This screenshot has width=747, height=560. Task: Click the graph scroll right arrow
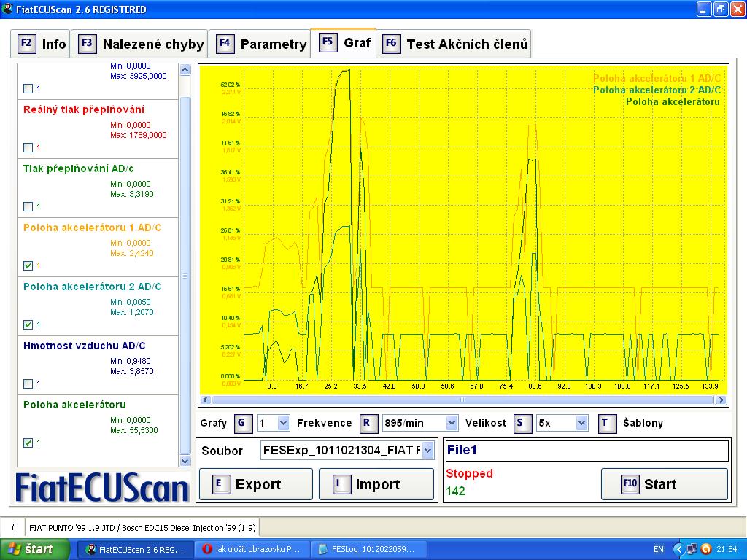[721, 400]
